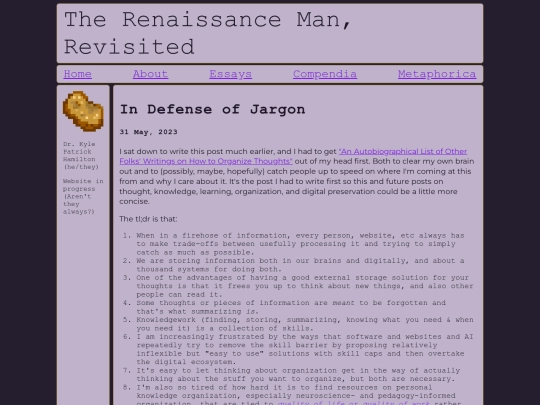Select the date "31 May, 2023"
This screenshot has height=405, width=540.
point(148,132)
